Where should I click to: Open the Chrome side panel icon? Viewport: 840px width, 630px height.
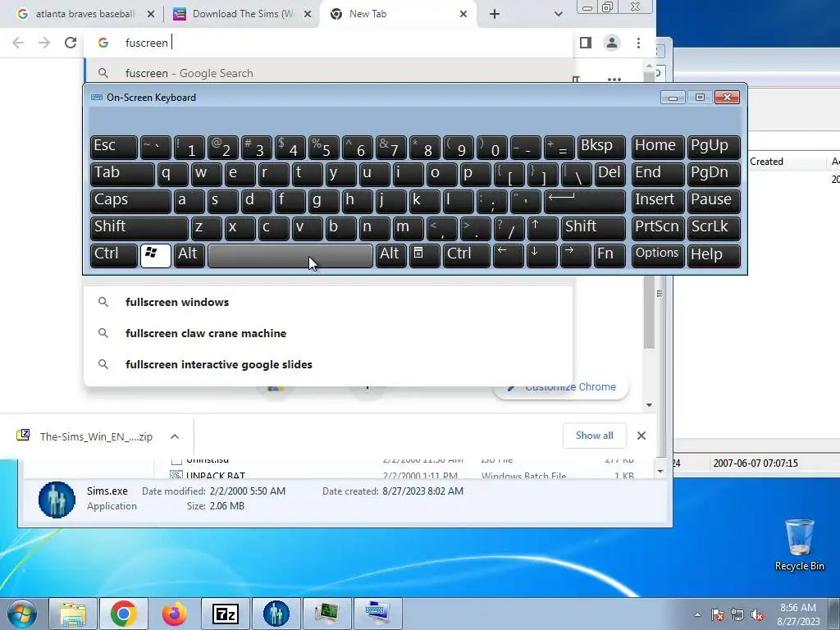pos(586,43)
